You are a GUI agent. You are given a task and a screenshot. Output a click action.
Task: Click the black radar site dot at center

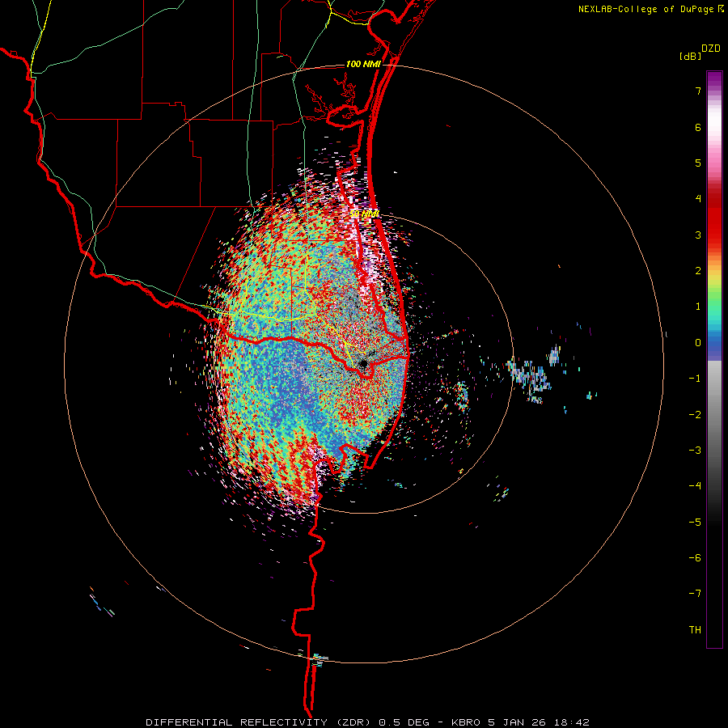pyautogui.click(x=363, y=364)
